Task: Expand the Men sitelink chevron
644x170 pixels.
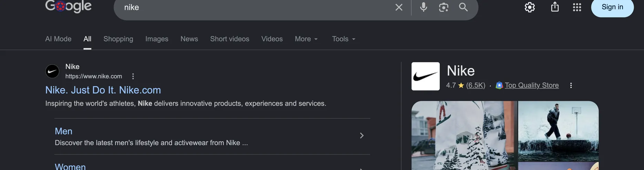Action: pos(361,136)
